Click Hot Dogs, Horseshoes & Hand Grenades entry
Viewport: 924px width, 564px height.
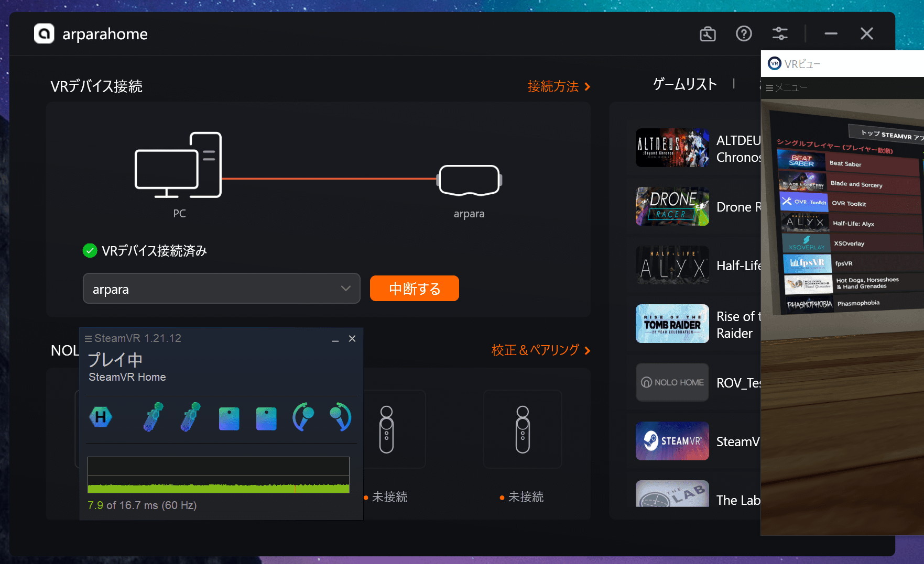(854, 283)
